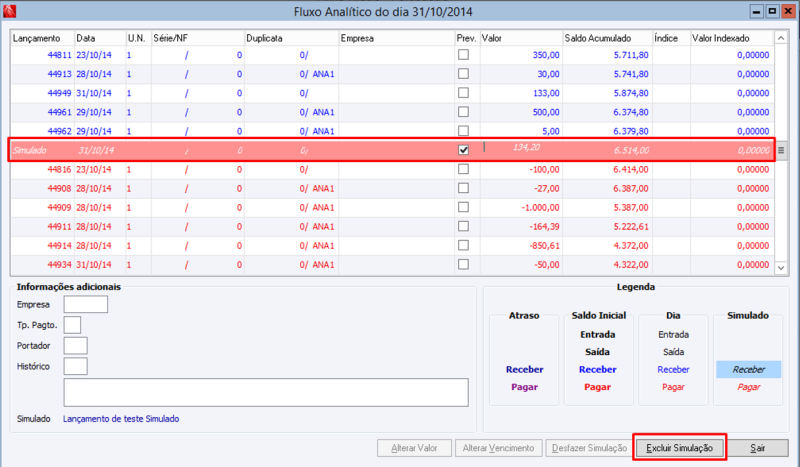Close the Fluxo Analítico window
Screen dimensions: 800x467
click(x=788, y=11)
